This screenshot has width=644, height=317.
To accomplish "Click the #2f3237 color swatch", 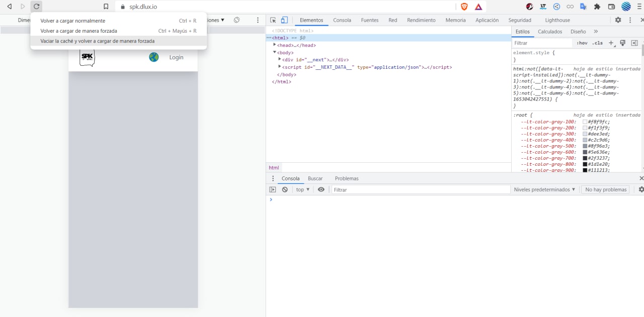I will point(585,158).
